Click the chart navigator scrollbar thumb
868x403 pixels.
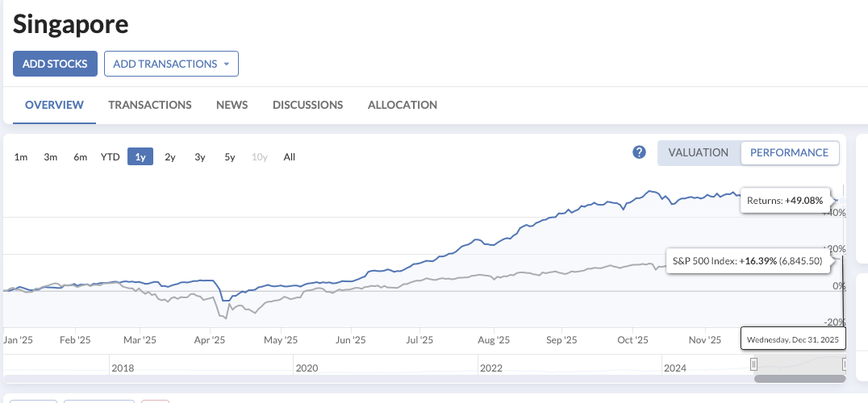[x=799, y=378]
